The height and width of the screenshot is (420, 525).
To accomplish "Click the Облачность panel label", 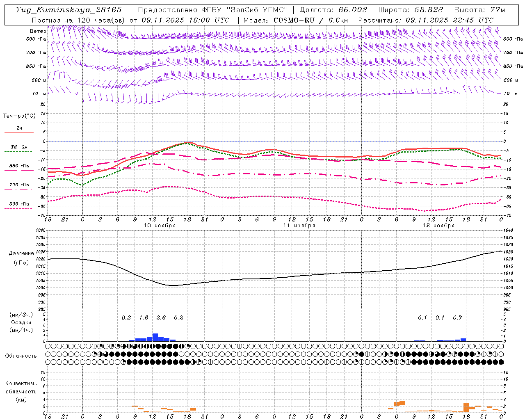I will click(x=21, y=356).
